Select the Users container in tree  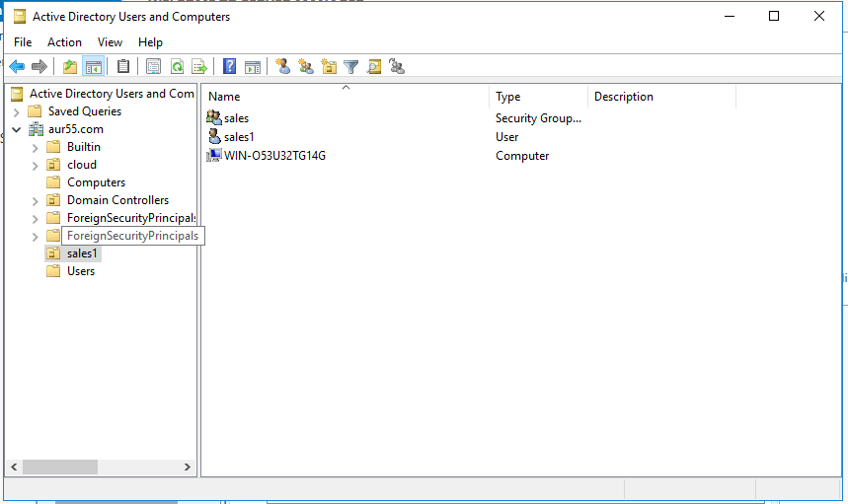(x=81, y=271)
